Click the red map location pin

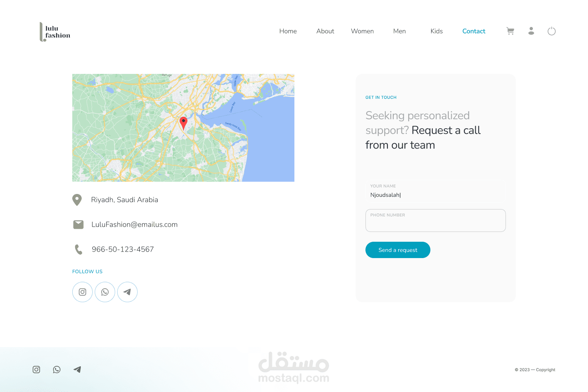coord(184,123)
